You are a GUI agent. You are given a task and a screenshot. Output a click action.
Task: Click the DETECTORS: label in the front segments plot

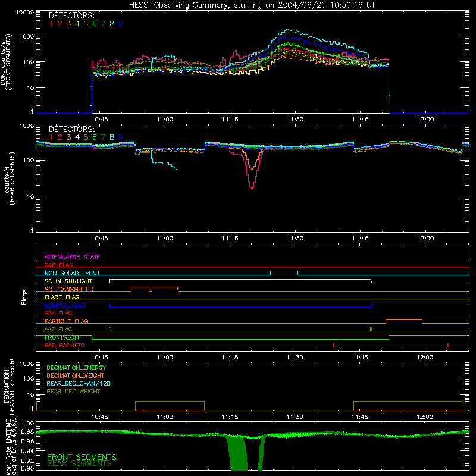[x=71, y=15]
